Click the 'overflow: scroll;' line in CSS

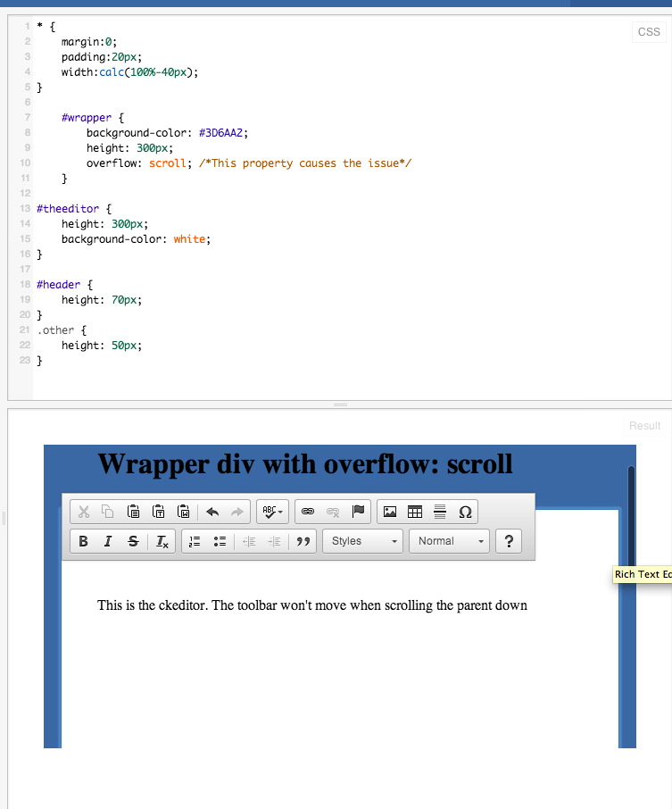(x=139, y=163)
